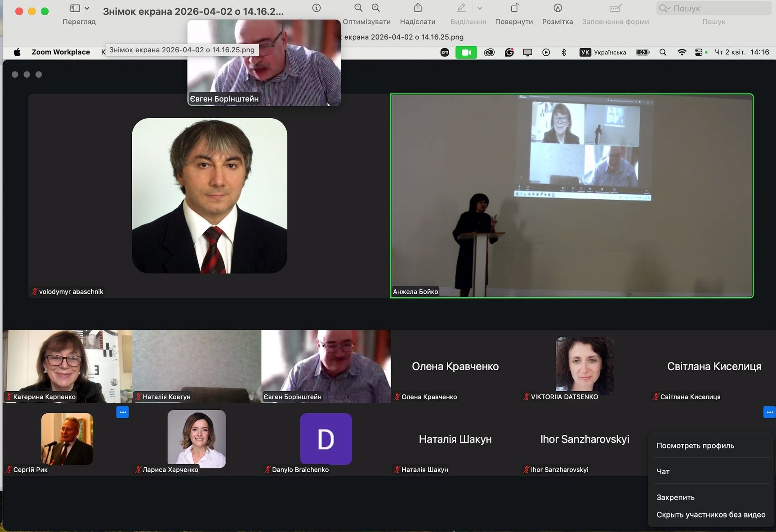776x532 pixels.
Task: Click the green Zoom camera menu bar icon
Action: pos(466,52)
